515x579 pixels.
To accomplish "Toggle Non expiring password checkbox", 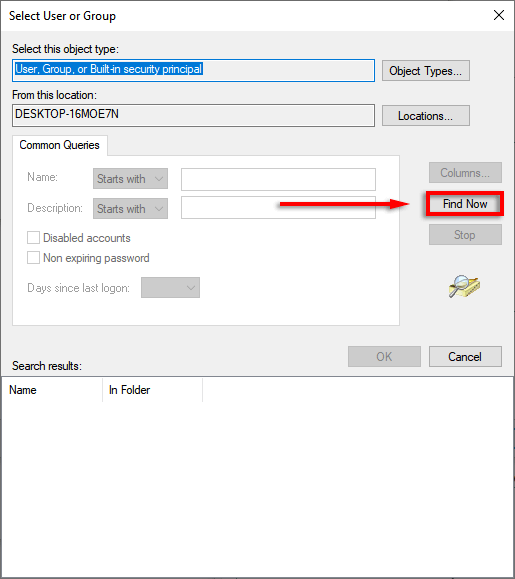I will point(33,257).
